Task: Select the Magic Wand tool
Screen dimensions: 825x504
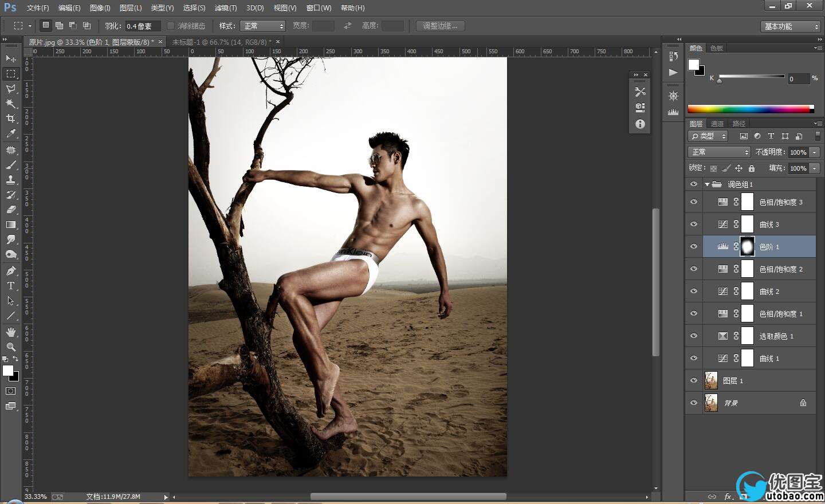Action: click(11, 104)
